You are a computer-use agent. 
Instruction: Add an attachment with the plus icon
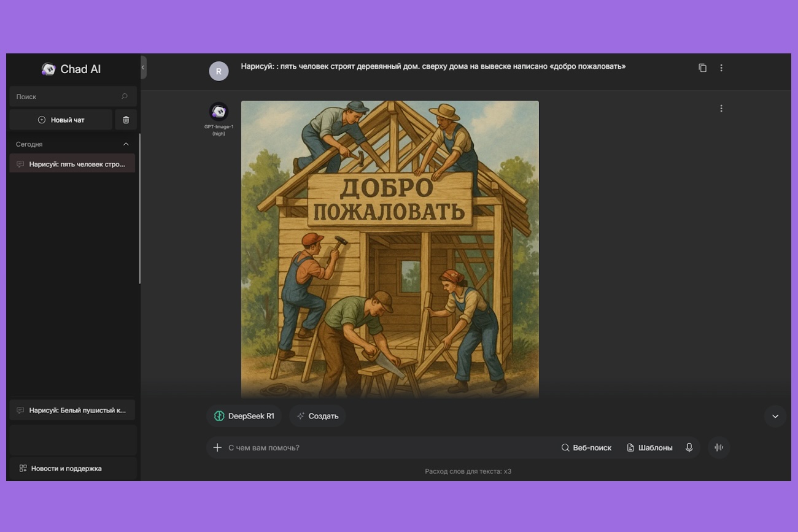pos(217,448)
